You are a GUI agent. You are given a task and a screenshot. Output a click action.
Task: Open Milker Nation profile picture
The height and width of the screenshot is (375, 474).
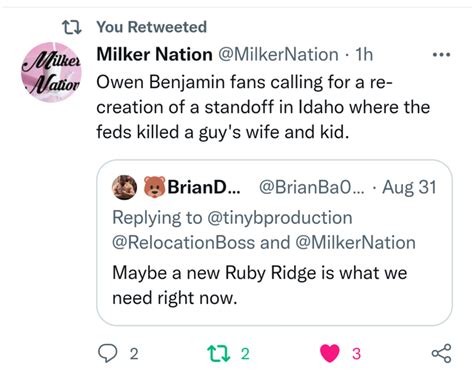[x=51, y=71]
